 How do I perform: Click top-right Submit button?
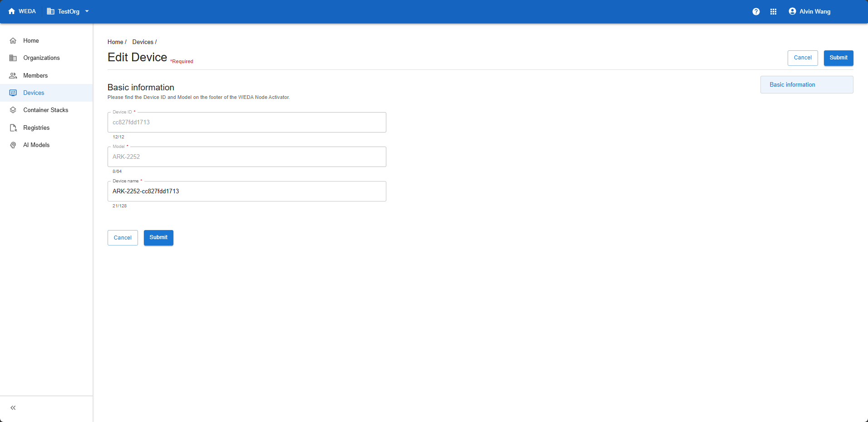click(x=838, y=58)
